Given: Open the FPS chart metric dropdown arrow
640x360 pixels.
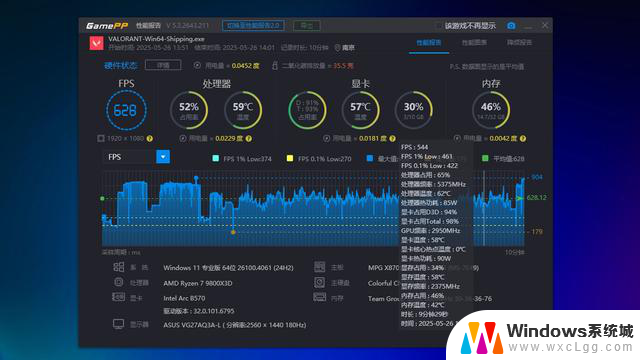Looking at the screenshot, I should point(163,157).
